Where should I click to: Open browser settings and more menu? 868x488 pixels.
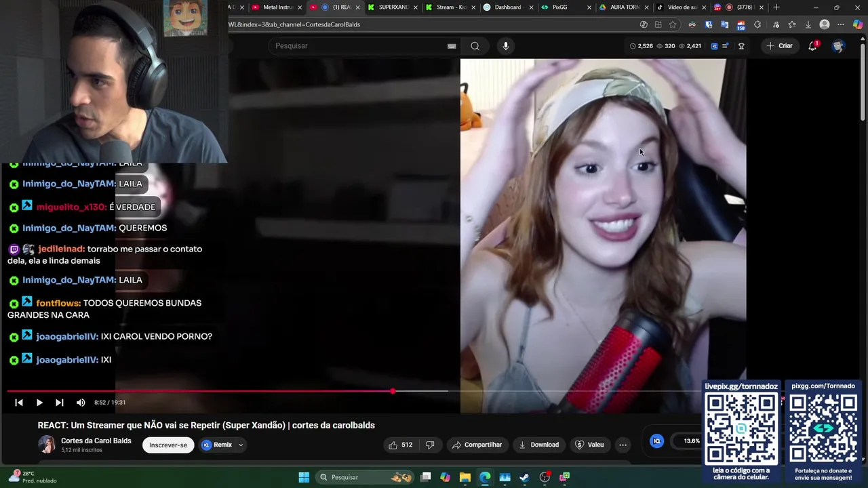[842, 24]
